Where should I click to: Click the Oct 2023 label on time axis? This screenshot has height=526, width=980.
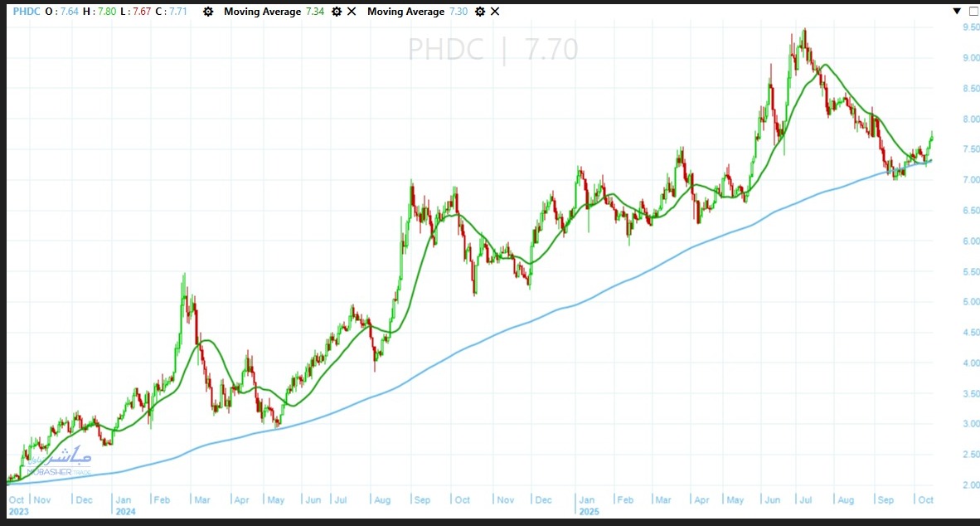coord(17,505)
